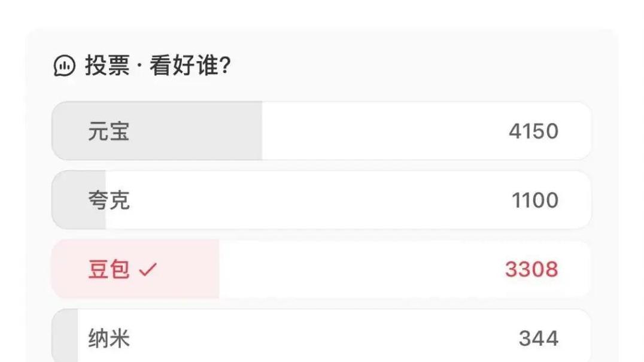The height and width of the screenshot is (362, 644).
Task: Click the poll chat-bubble icon
Action: pyautogui.click(x=65, y=66)
